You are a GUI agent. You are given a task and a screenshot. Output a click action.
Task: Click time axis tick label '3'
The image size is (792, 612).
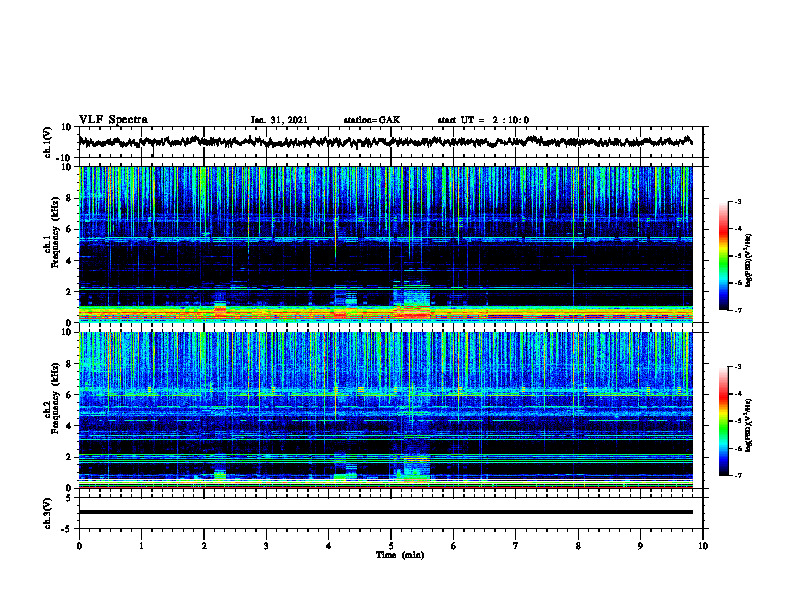tap(266, 546)
